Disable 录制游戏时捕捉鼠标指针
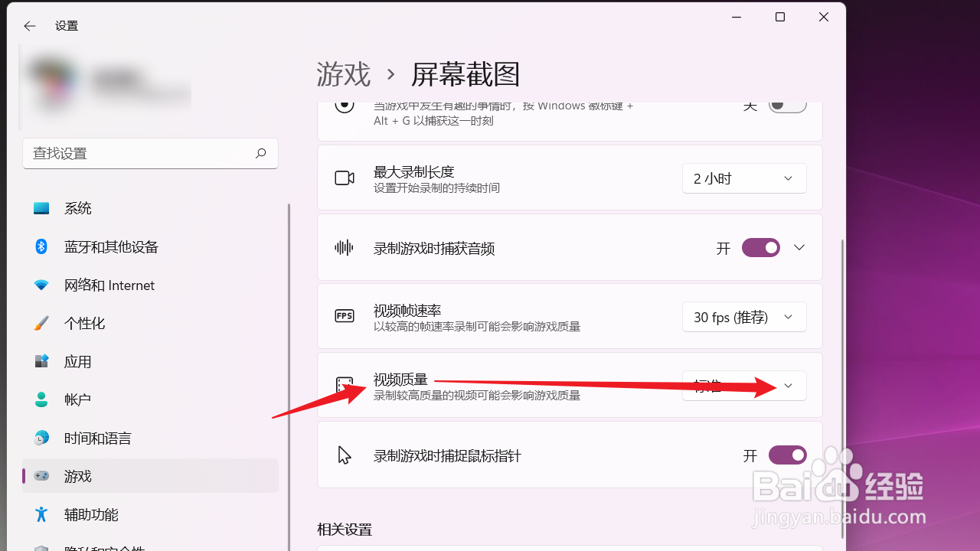Viewport: 980px width, 551px height. point(787,455)
